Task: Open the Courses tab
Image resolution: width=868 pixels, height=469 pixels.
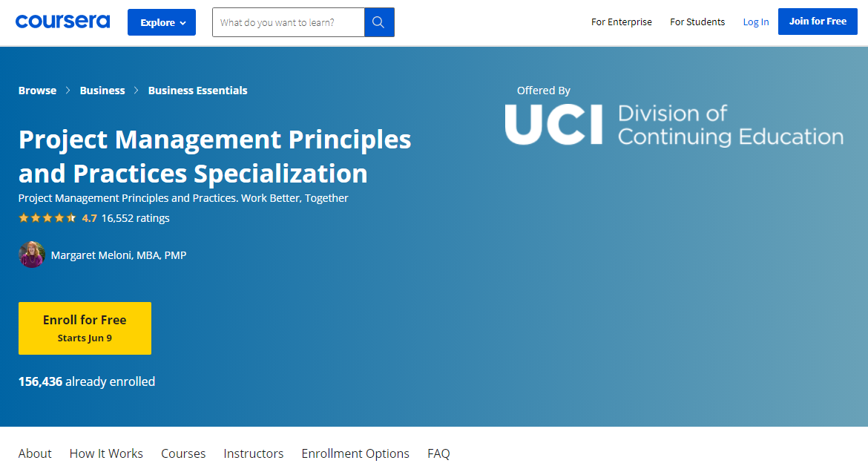Action: [x=183, y=453]
